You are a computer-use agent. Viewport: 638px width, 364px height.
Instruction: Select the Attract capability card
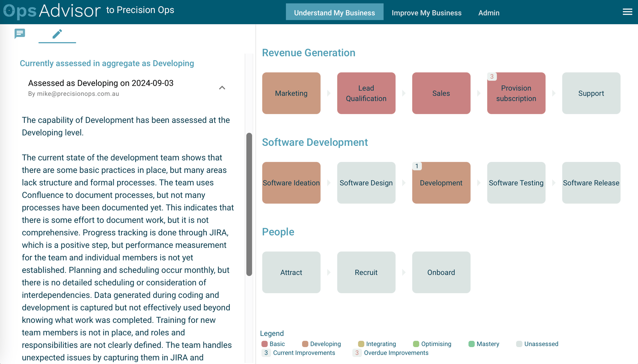tap(291, 272)
